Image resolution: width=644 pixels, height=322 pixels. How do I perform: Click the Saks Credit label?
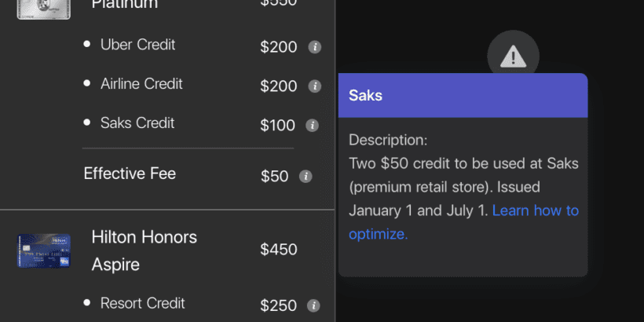pyautogui.click(x=137, y=123)
